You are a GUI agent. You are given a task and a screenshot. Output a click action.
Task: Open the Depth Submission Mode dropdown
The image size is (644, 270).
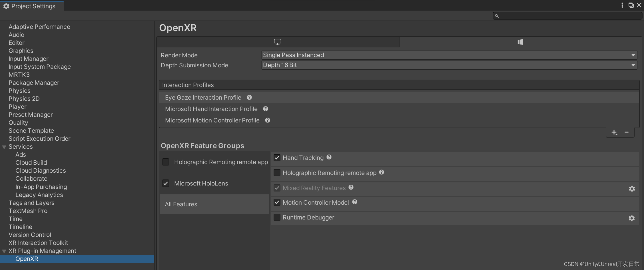[449, 65]
